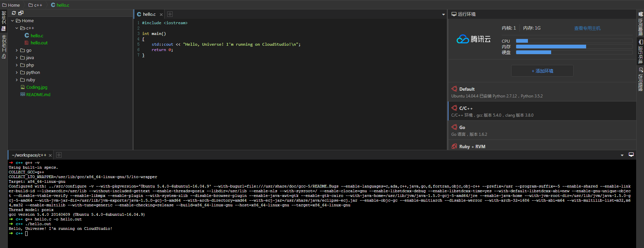The height and width of the screenshot is (248, 644).
Task: Add a new editor tab with plus icon
Action: tap(170, 14)
